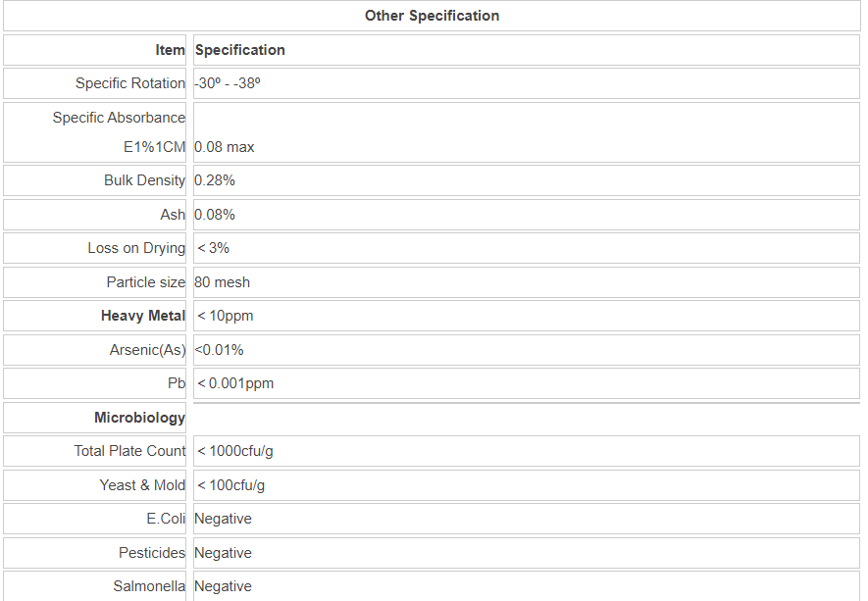Click the Other Specification table header
The image size is (868, 601).
(x=432, y=16)
